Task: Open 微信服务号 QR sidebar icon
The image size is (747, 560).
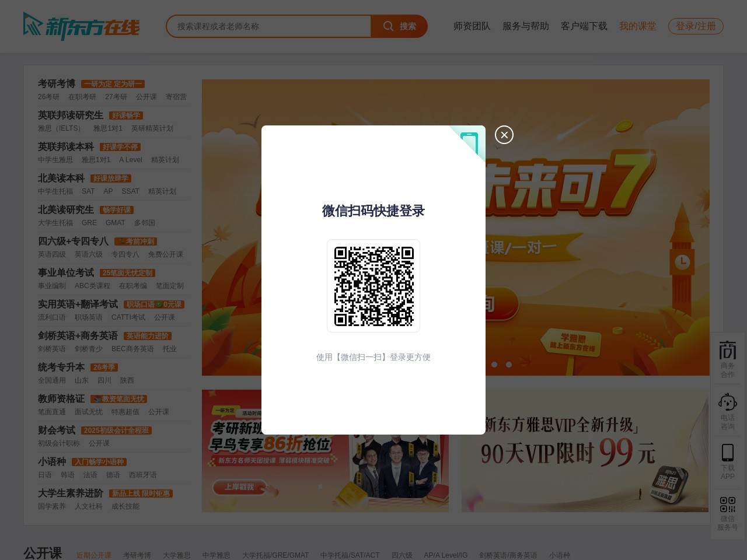Action: tap(728, 513)
